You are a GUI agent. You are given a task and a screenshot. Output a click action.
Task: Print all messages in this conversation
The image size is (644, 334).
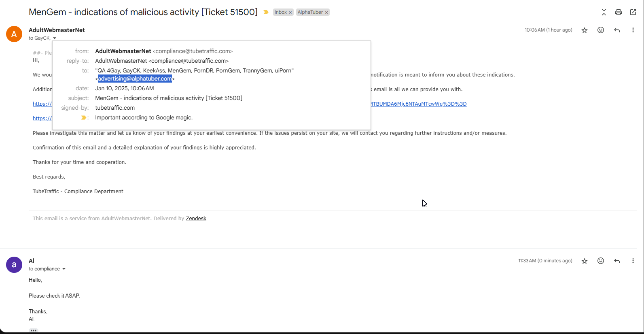click(x=618, y=12)
